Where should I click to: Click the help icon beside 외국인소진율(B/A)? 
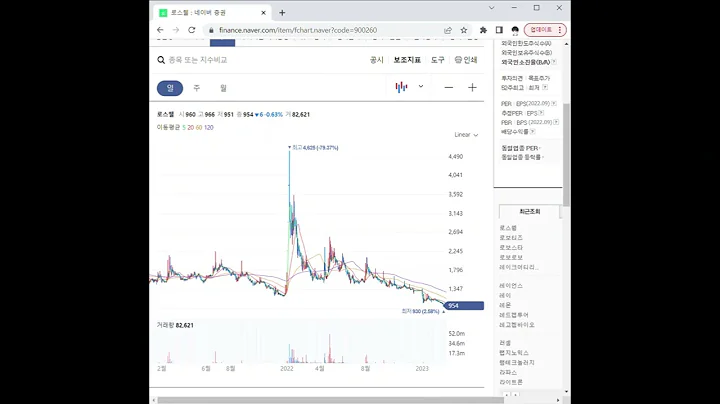click(554, 62)
